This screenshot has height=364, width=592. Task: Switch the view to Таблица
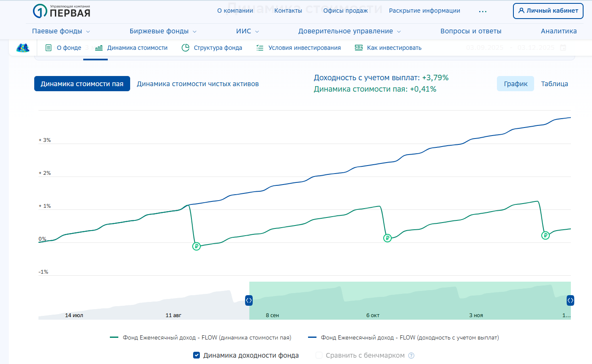(x=554, y=84)
